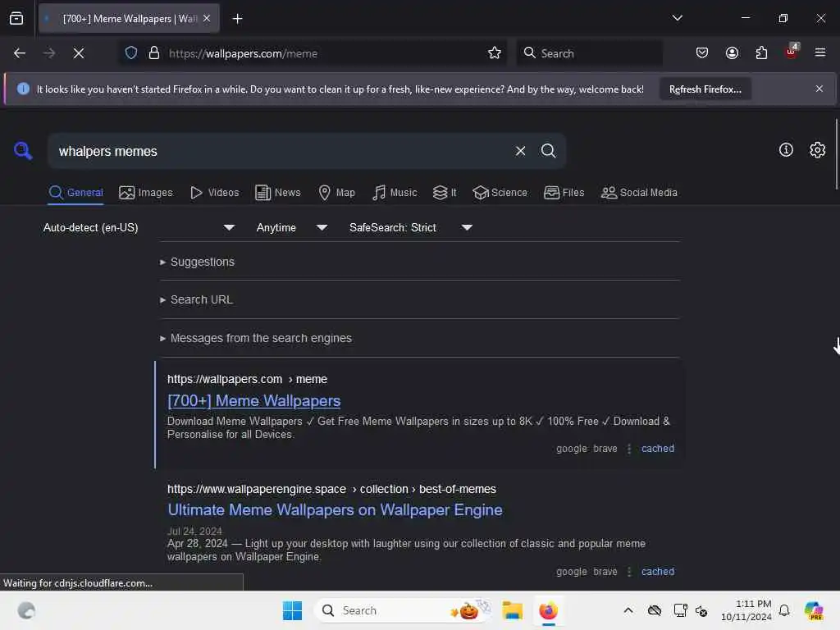Viewport: 840px width, 630px height.
Task: Switch to the News tab
Action: (x=277, y=192)
